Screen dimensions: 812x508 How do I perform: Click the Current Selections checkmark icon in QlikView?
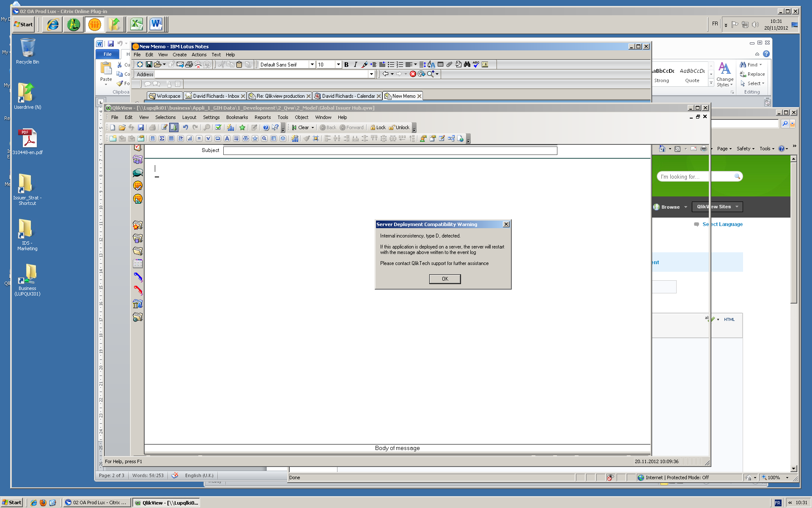point(218,127)
